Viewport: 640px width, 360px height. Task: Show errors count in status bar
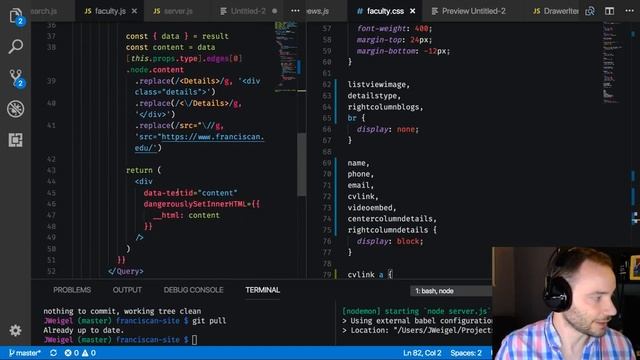pyautogui.click(x=71, y=353)
